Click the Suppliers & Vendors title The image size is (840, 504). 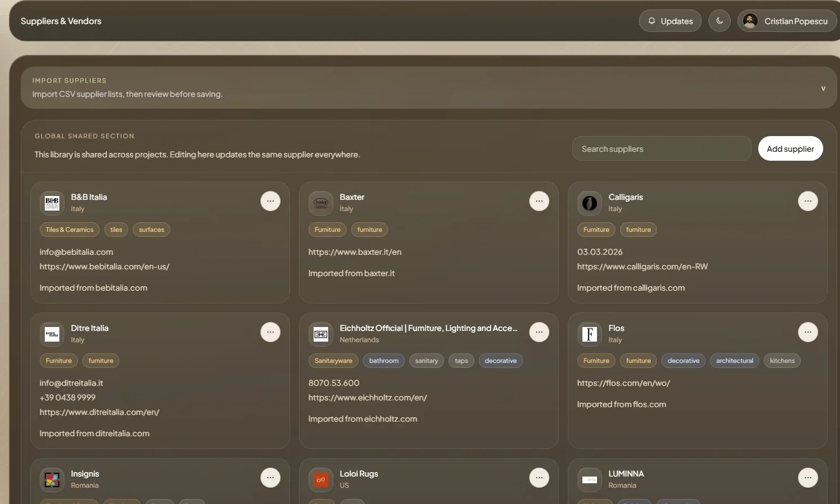[61, 21]
